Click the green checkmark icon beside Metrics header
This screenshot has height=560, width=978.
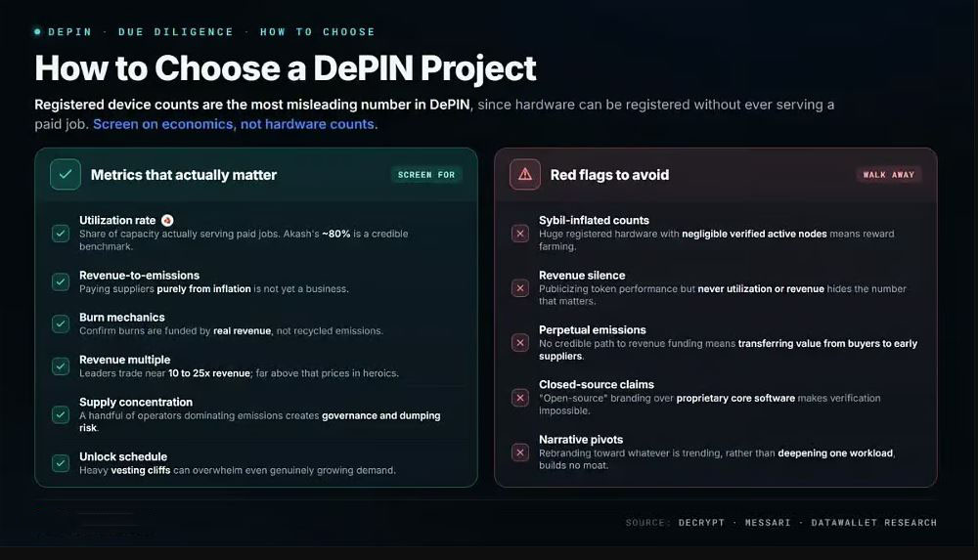[x=66, y=175]
